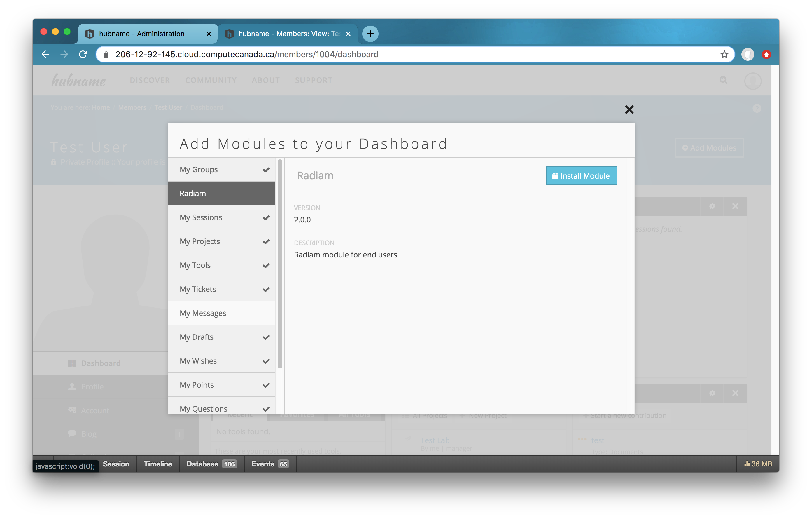Viewport: 812px width, 519px height.
Task: Close the Add Modules dialog with X
Action: click(x=629, y=109)
